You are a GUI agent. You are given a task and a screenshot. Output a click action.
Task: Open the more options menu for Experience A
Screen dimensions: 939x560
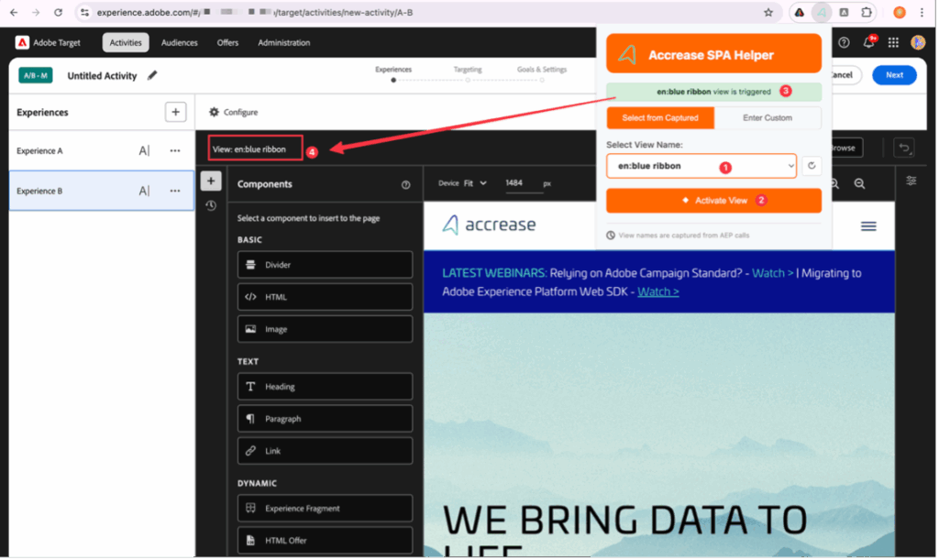175,150
